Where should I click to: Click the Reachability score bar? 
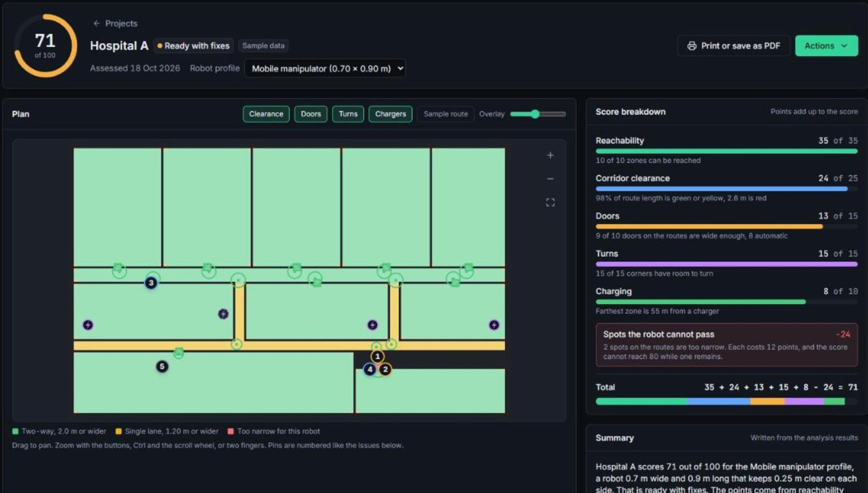(726, 151)
